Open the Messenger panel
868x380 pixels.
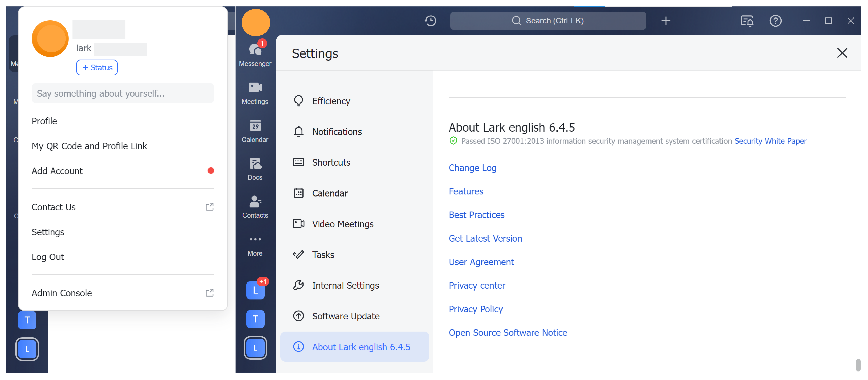pyautogui.click(x=255, y=54)
